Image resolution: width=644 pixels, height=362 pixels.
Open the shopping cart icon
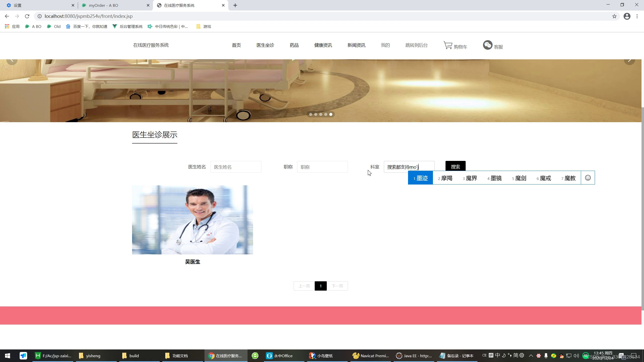(448, 46)
